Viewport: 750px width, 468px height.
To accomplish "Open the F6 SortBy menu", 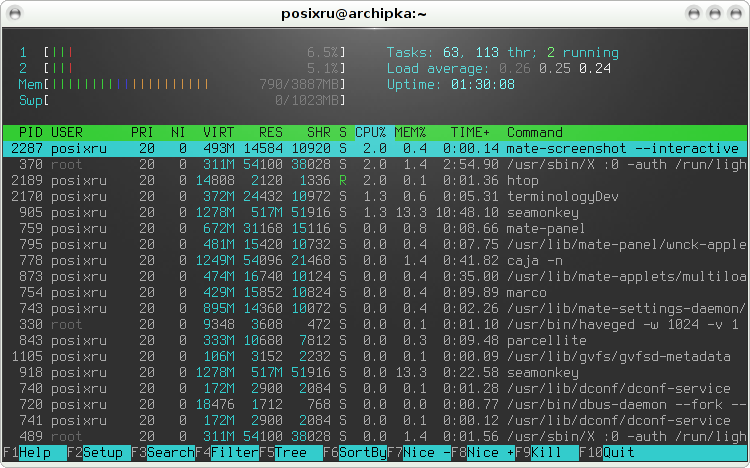I will click(355, 452).
